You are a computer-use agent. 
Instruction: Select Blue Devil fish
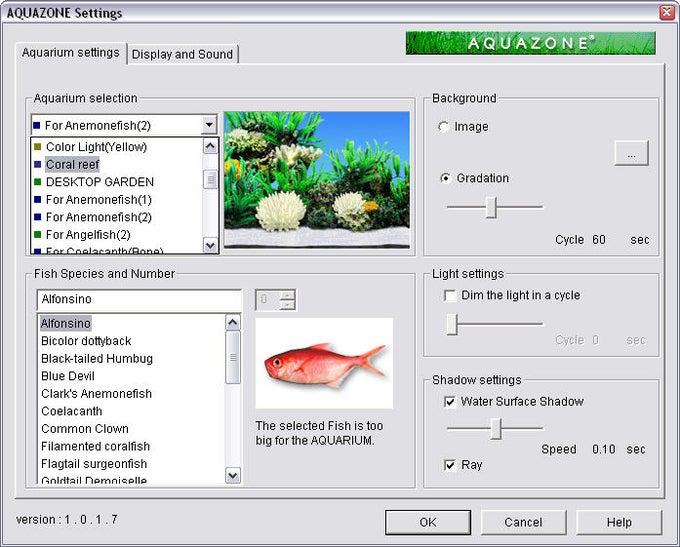click(x=68, y=376)
